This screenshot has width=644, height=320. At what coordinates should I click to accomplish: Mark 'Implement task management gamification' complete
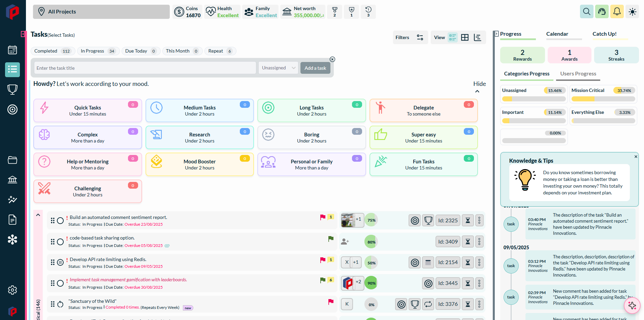point(60,283)
